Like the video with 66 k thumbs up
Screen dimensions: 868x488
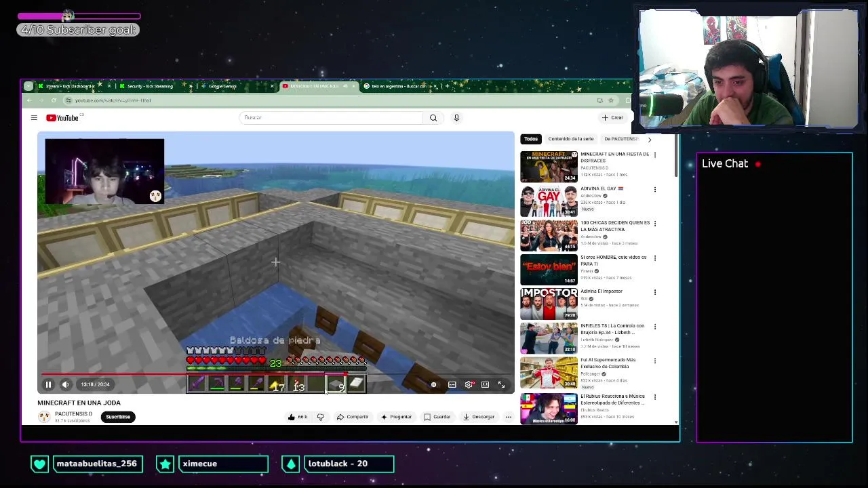[x=297, y=417]
